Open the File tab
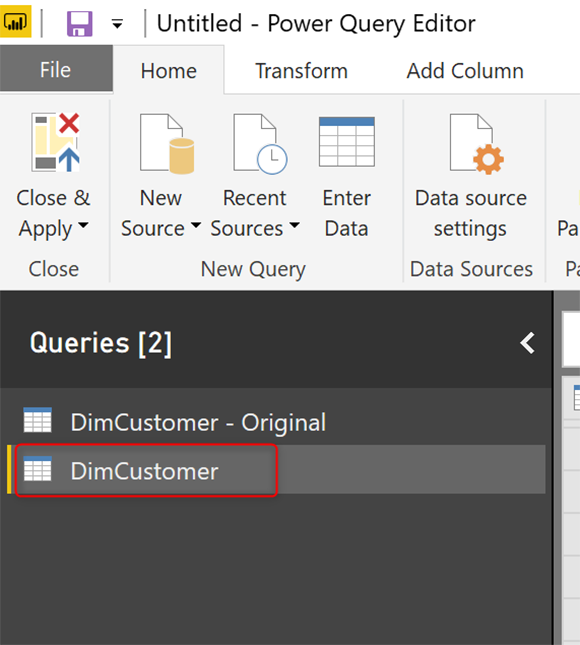Image resolution: width=580 pixels, height=645 pixels. point(56,69)
